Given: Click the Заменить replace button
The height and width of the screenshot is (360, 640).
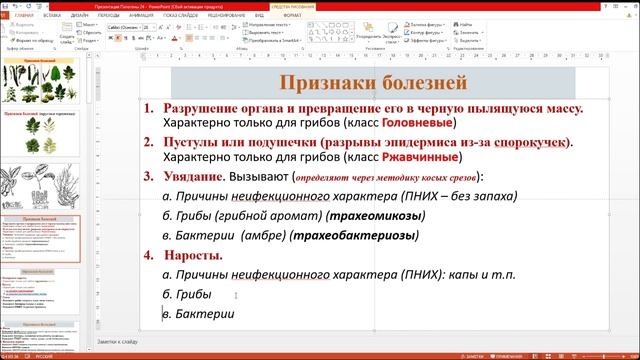Looking at the screenshot, I should tap(469, 32).
